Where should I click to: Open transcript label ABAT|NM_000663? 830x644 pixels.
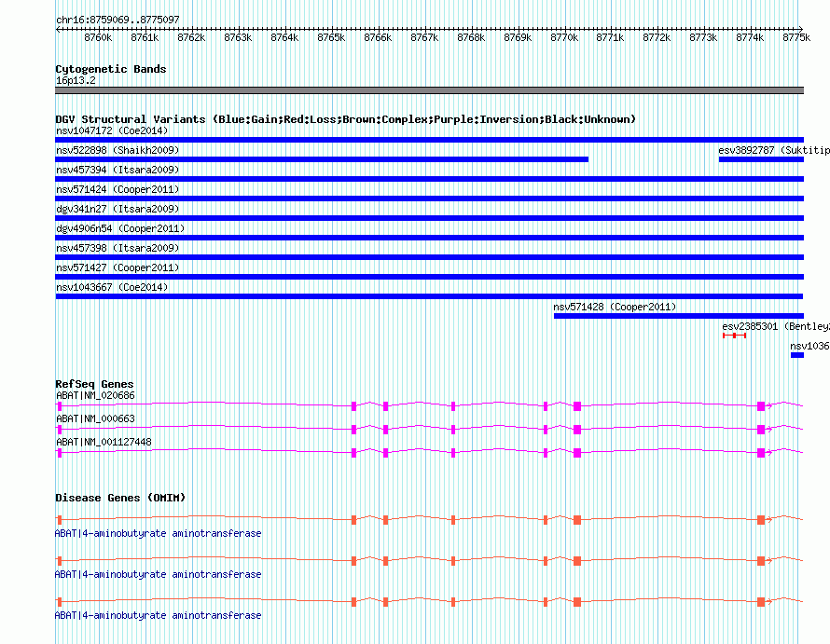pyautogui.click(x=95, y=418)
